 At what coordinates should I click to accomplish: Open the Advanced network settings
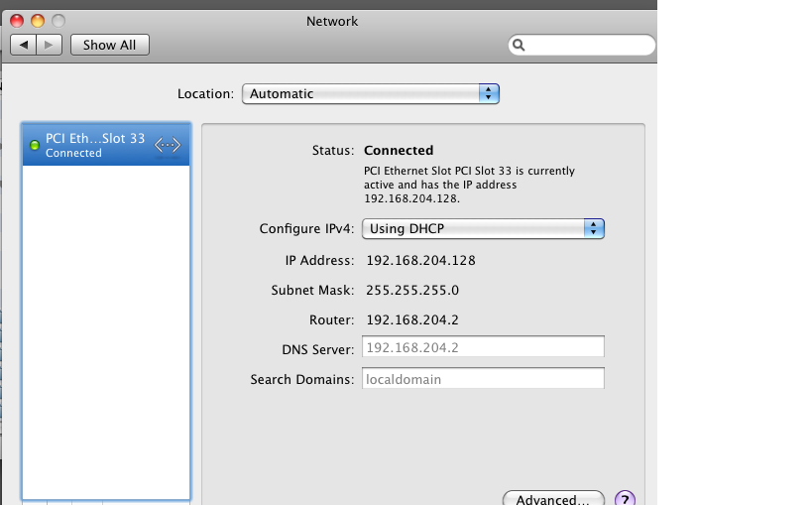[552, 499]
